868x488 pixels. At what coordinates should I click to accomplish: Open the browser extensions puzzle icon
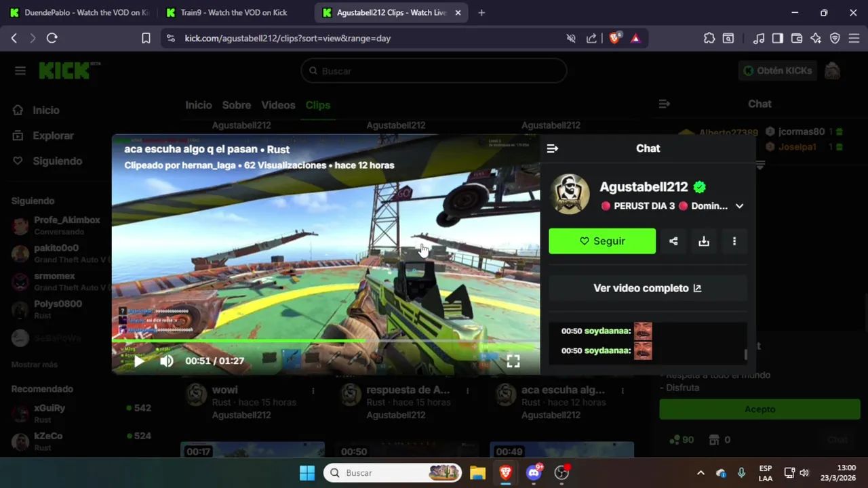(709, 39)
